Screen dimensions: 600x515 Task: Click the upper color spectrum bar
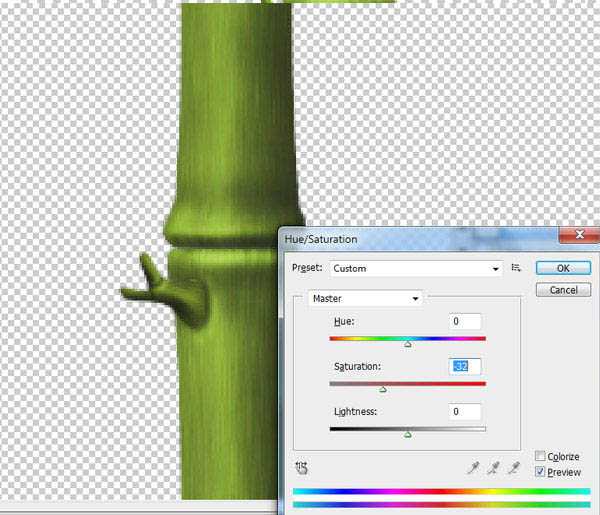(442, 492)
